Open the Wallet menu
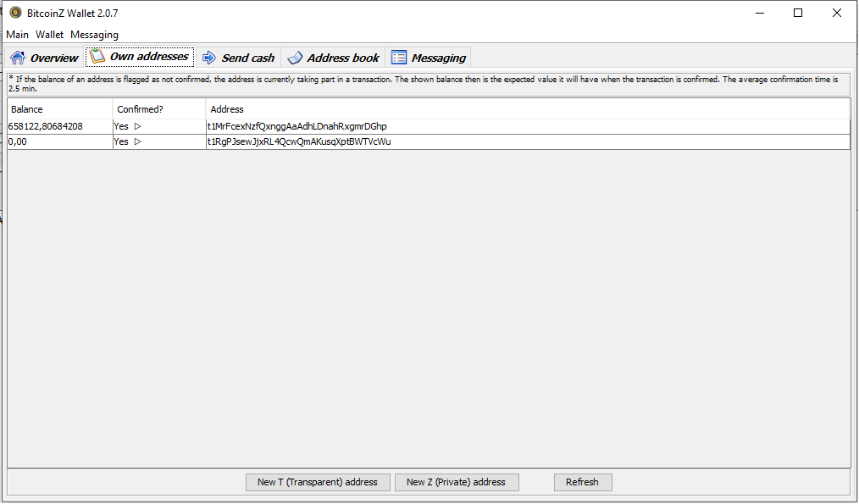Screen dimensions: 859x504 (49, 35)
